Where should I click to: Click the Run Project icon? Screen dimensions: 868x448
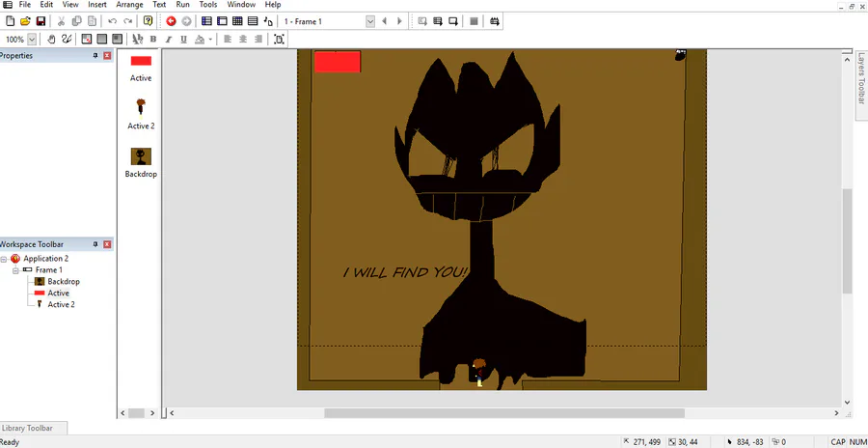click(x=422, y=21)
